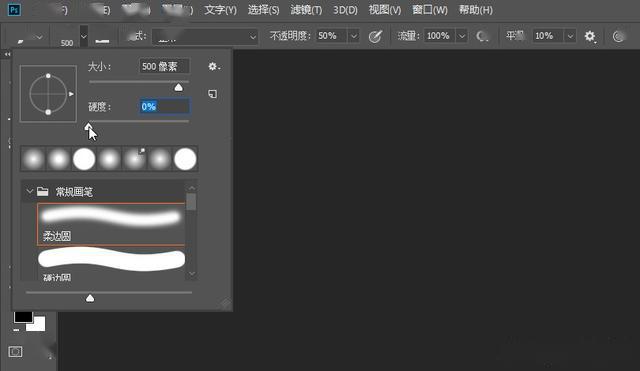Open the 选择(S) menu
Viewport: 640px width, 371px height.
click(x=264, y=10)
